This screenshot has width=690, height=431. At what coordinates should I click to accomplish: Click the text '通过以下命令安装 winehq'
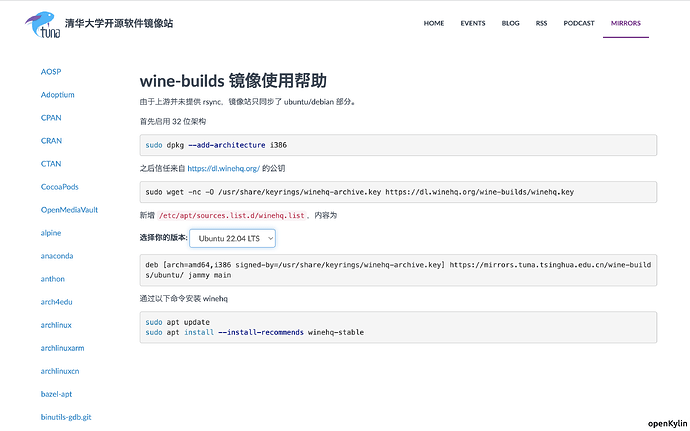184,298
